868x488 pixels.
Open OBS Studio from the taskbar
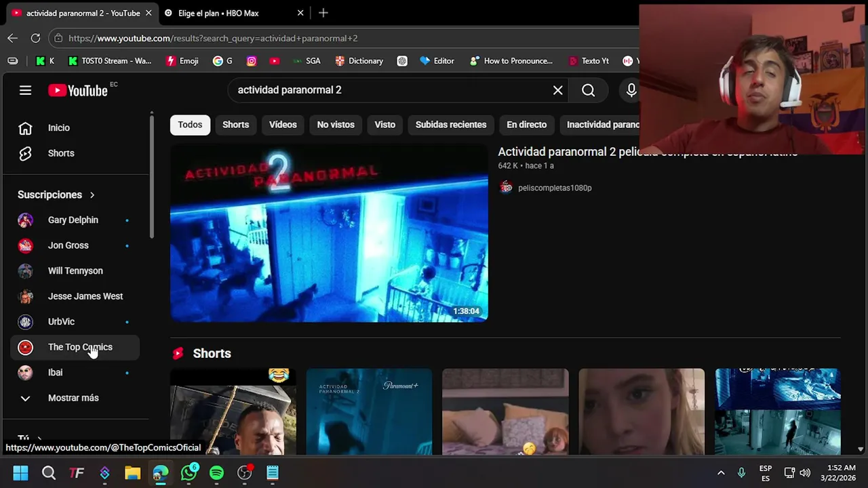coord(245,472)
